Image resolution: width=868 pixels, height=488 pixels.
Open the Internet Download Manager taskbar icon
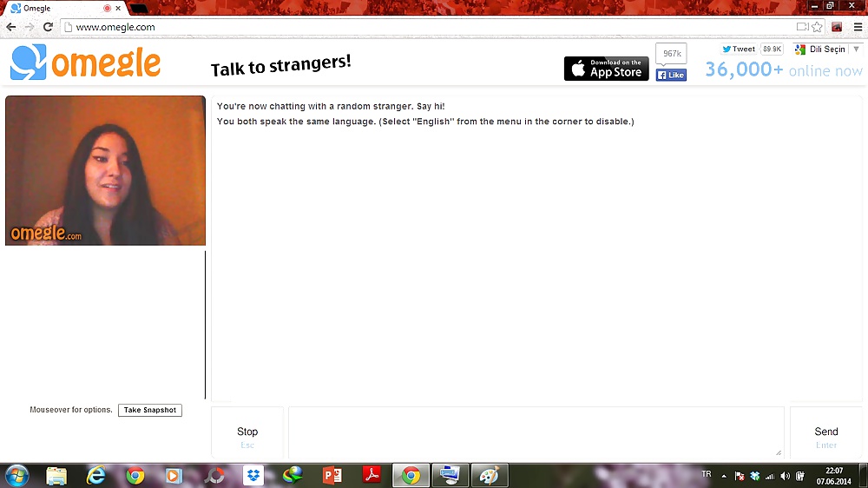pyautogui.click(x=293, y=476)
